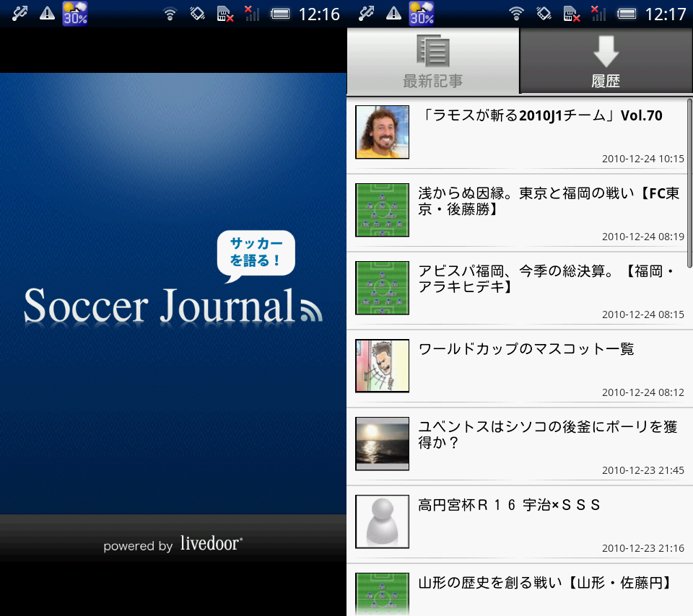Tap the RSS feed icon beside Soccer Journal
This screenshot has width=693, height=616.
coord(311,310)
